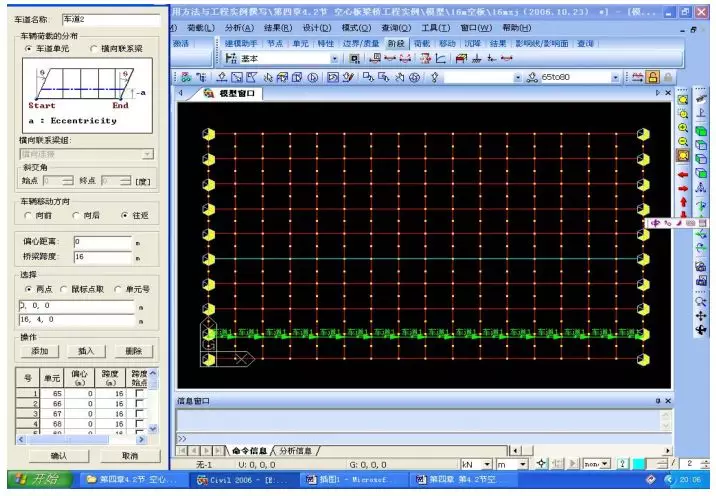Screen dimensions: 716x496
Task: Open the kN force unit dropdown
Action: (487, 464)
